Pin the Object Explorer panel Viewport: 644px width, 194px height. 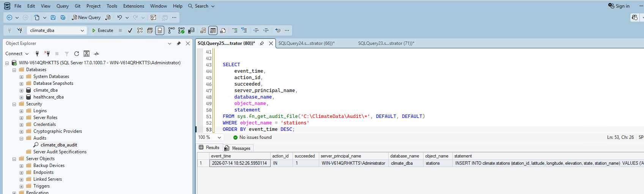tap(179, 43)
